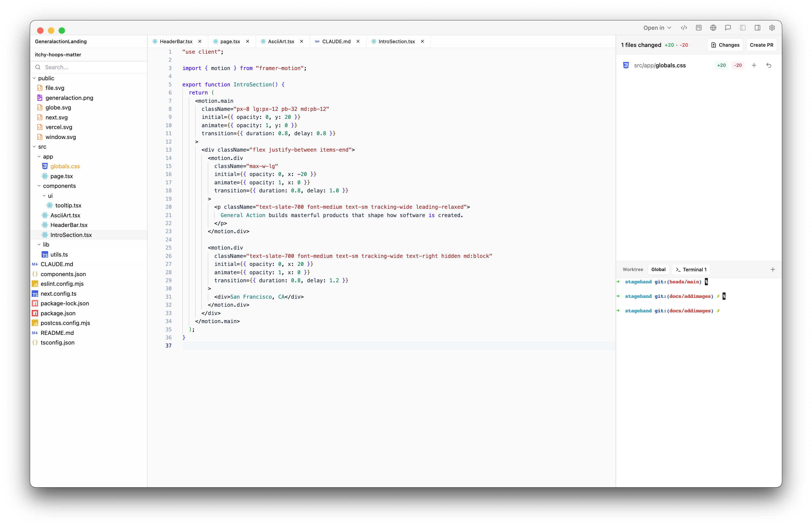812x527 pixels.
Task: Click the Create PR button
Action: tap(761, 45)
